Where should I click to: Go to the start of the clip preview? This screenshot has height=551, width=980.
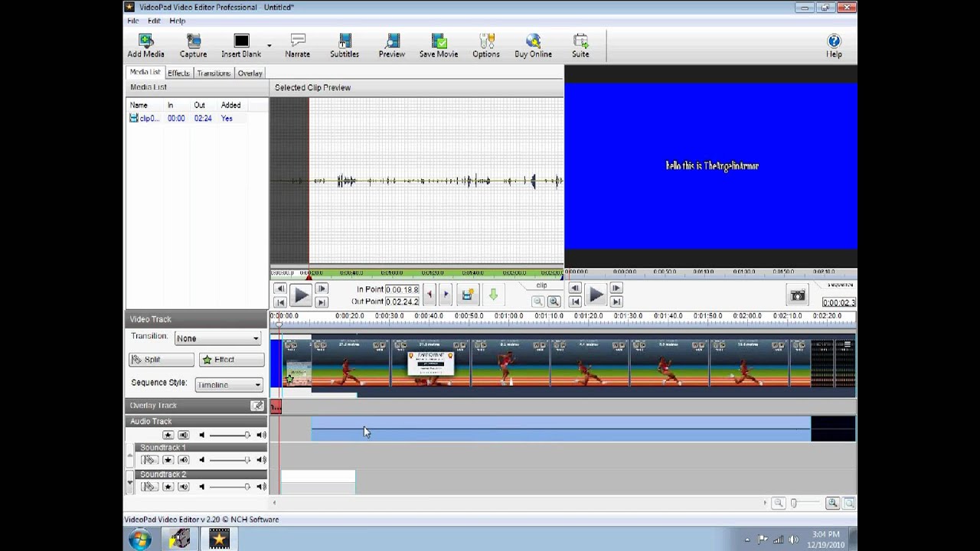tap(279, 302)
